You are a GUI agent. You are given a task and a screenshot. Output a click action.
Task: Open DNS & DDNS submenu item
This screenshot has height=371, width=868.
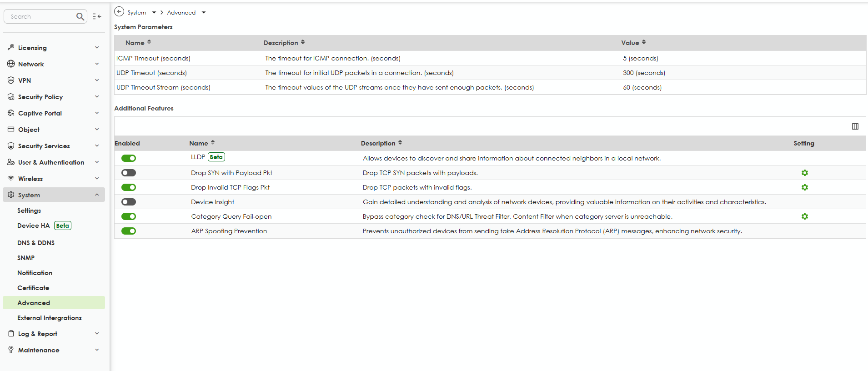(36, 243)
